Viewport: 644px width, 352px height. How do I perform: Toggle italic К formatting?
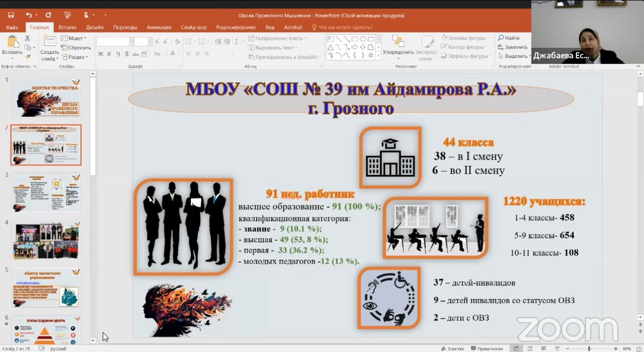[x=109, y=54]
